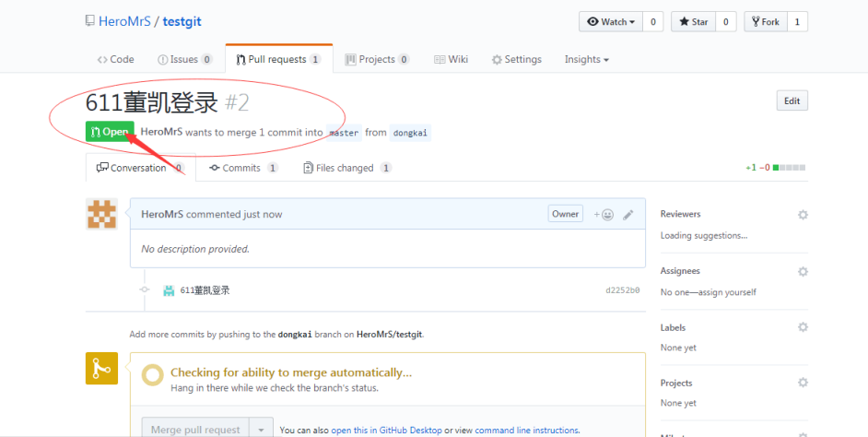Switch to the Files changed tab
Image resolution: width=868 pixels, height=437 pixels.
[347, 168]
